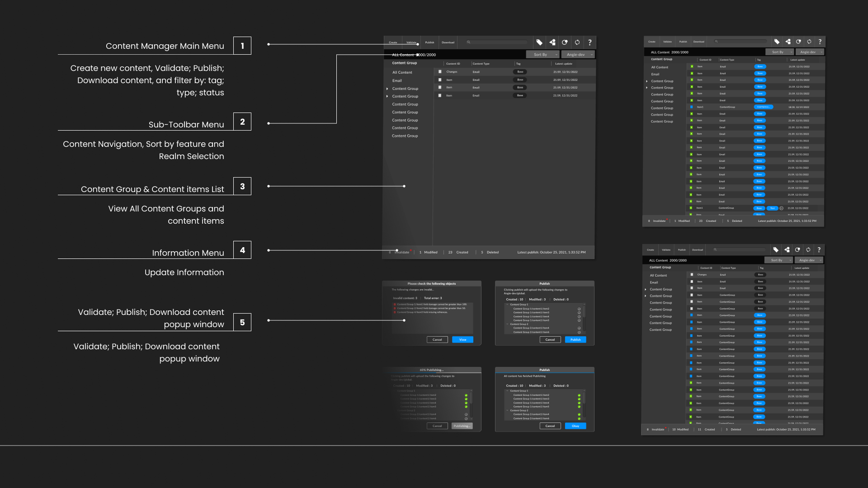Expand first Content Group arrow in center sidebar
The image size is (868, 488).
click(x=387, y=89)
